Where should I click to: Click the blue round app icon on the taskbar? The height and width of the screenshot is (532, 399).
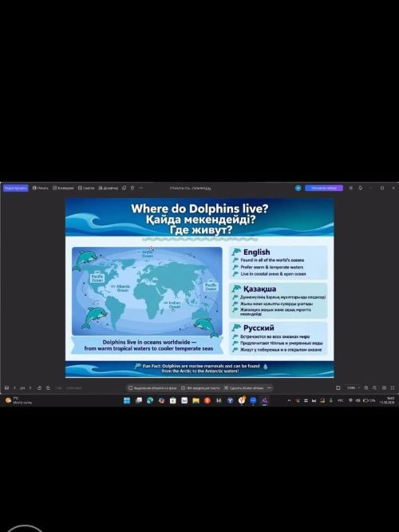click(253, 401)
